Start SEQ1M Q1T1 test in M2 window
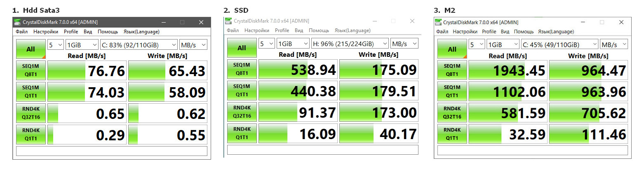This screenshot has width=644, height=172. [452, 92]
